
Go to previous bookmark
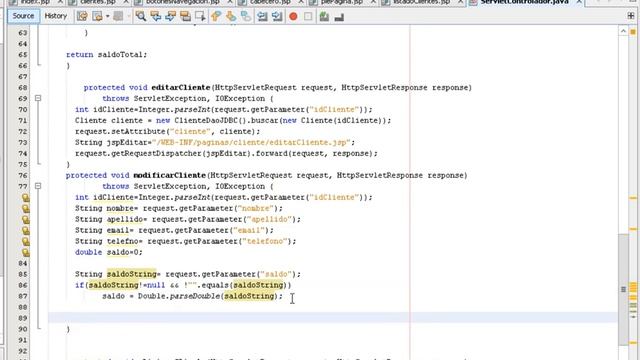click(216, 16)
